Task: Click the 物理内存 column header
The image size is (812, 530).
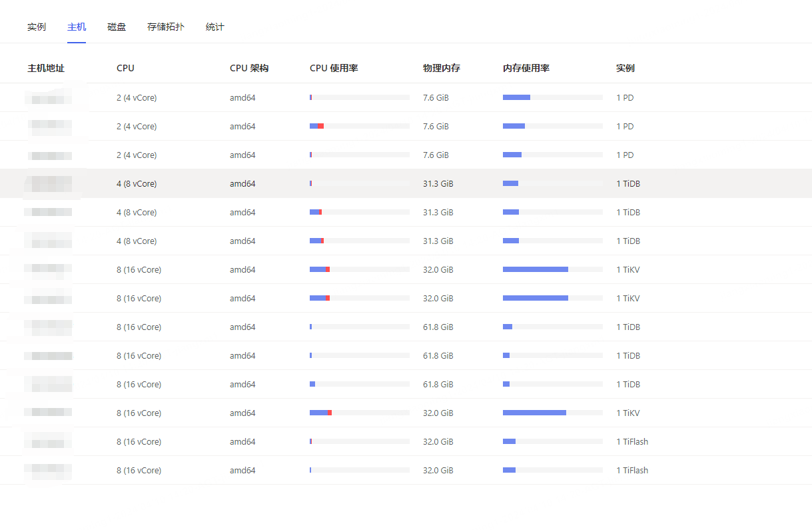Action: (x=442, y=68)
